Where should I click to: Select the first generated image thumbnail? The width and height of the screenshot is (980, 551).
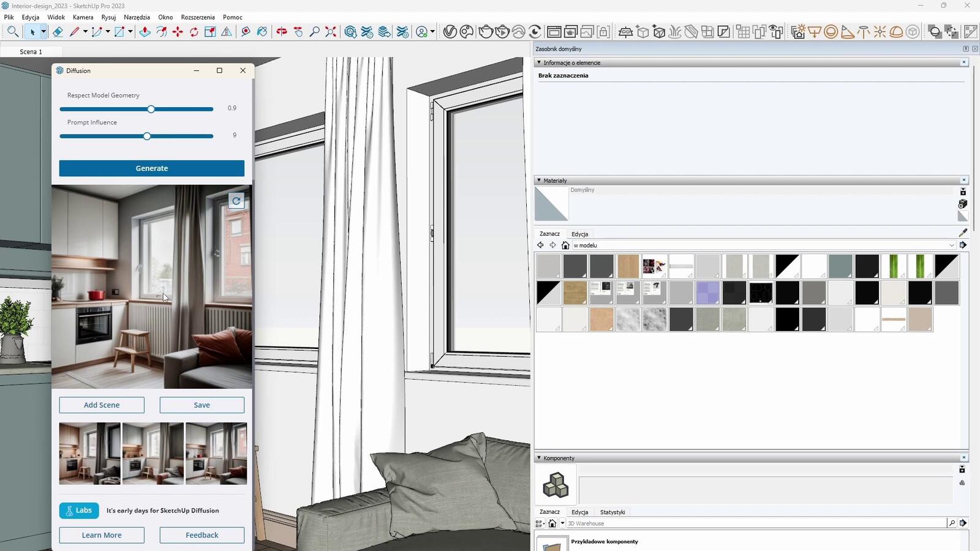coord(89,454)
